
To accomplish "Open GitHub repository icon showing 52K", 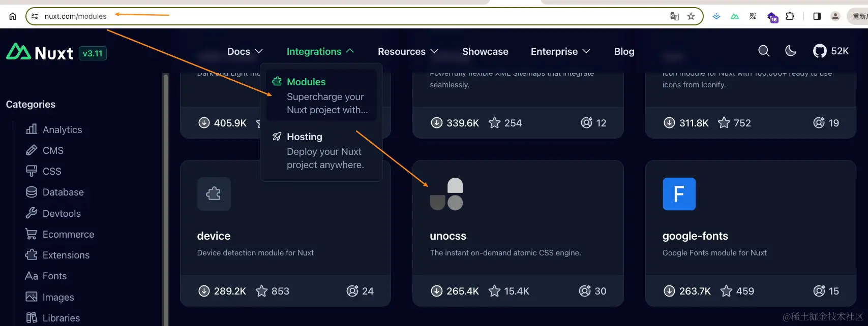I will pyautogui.click(x=820, y=51).
